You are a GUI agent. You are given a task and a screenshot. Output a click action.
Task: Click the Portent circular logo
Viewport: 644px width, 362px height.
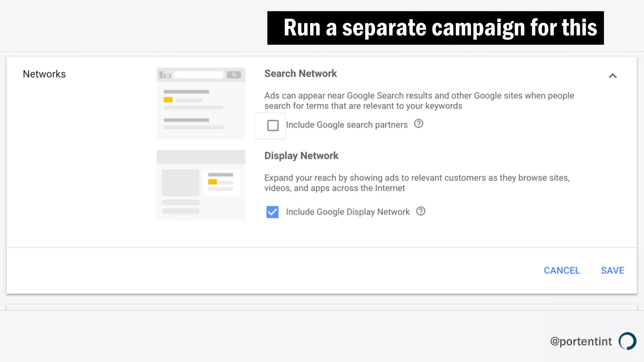click(627, 341)
